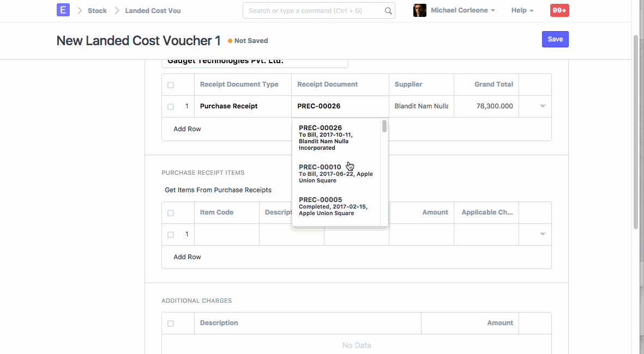Screen dimensions: 644x354
Task: Select all rows in the receipt documents table
Action: point(170,84)
